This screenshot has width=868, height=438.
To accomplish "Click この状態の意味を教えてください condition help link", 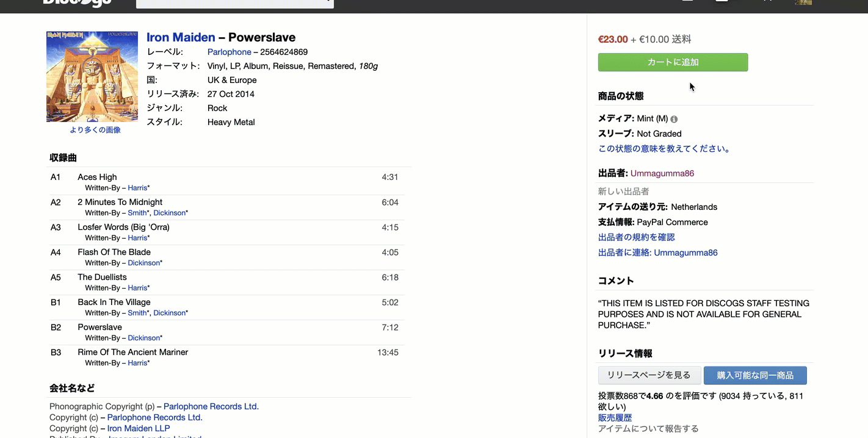I will [x=664, y=148].
